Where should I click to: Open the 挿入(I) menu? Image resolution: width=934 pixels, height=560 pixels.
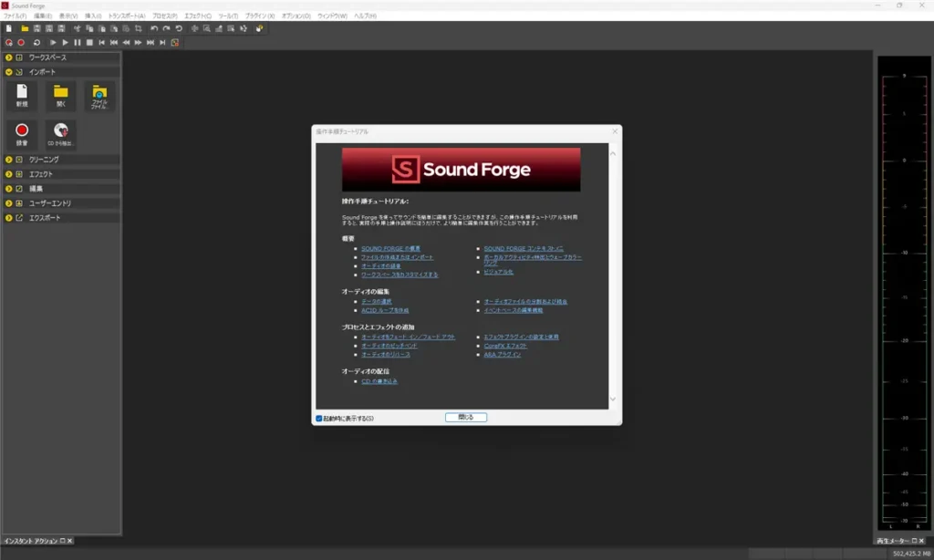[93, 16]
